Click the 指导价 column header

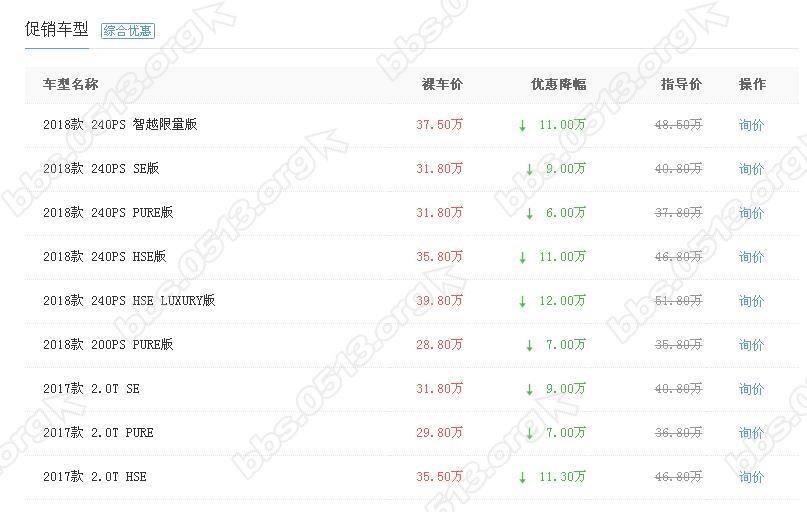pos(681,85)
